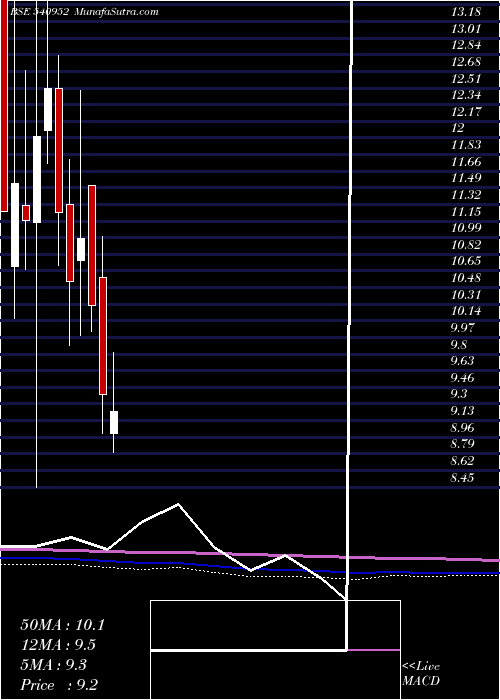Click the 8.45 price axis label
Screen dimensions: 500x700
pyautogui.click(x=462, y=478)
